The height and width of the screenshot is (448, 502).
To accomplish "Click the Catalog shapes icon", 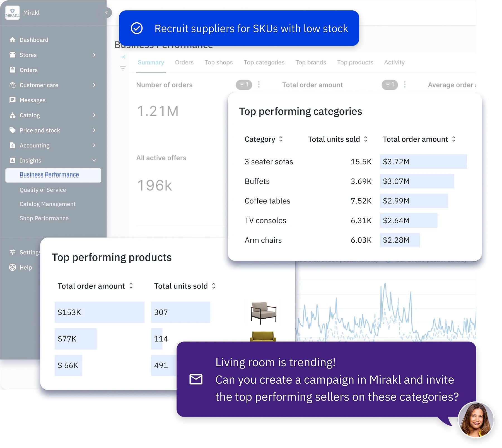I will click(12, 115).
